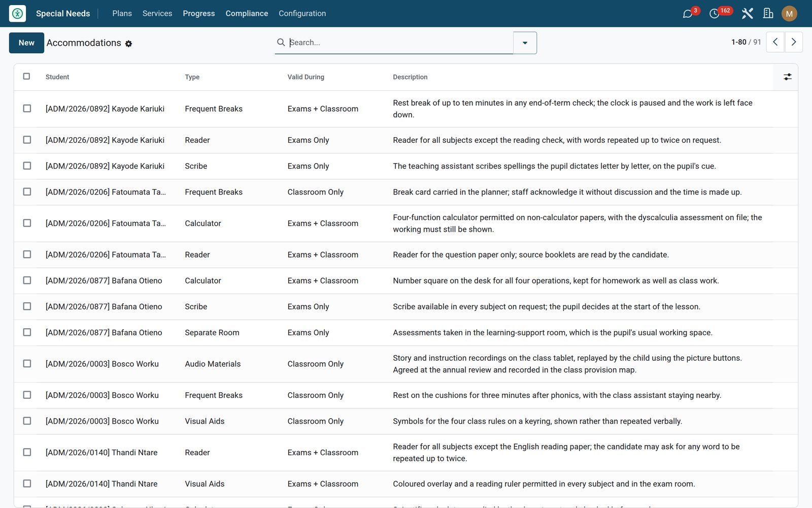Check the Bosco Worku Audio Materials row
812x508 pixels.
point(27,364)
